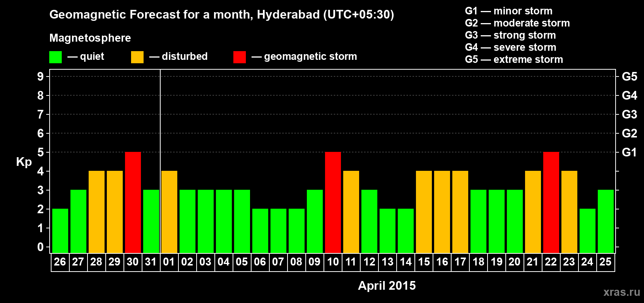Click date label 14 on the axis

tap(405, 262)
